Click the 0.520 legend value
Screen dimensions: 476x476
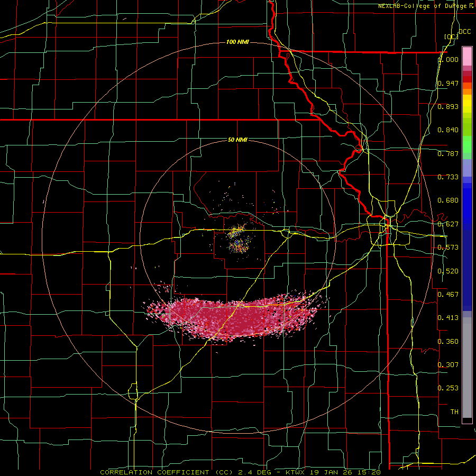pos(448,271)
